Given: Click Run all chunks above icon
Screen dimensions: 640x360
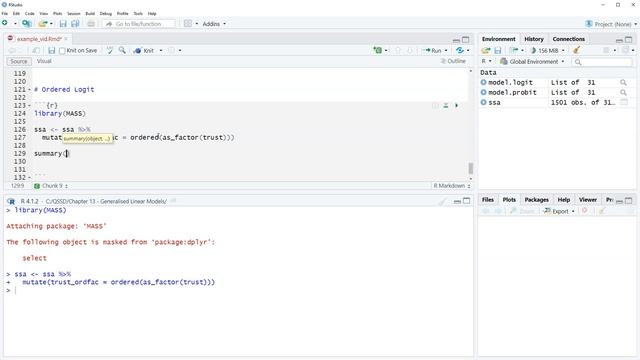Looking at the screenshot, I should point(446,106).
